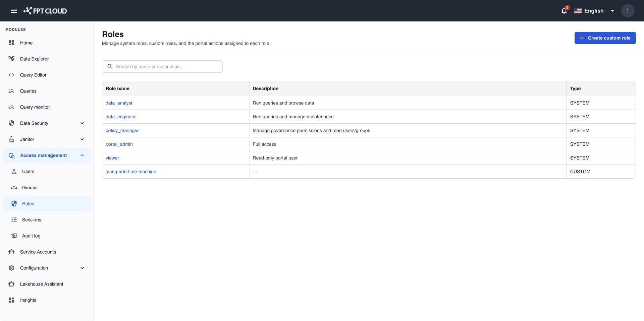Click the Groups people icon
Image resolution: width=644 pixels, height=321 pixels.
pos(14,188)
